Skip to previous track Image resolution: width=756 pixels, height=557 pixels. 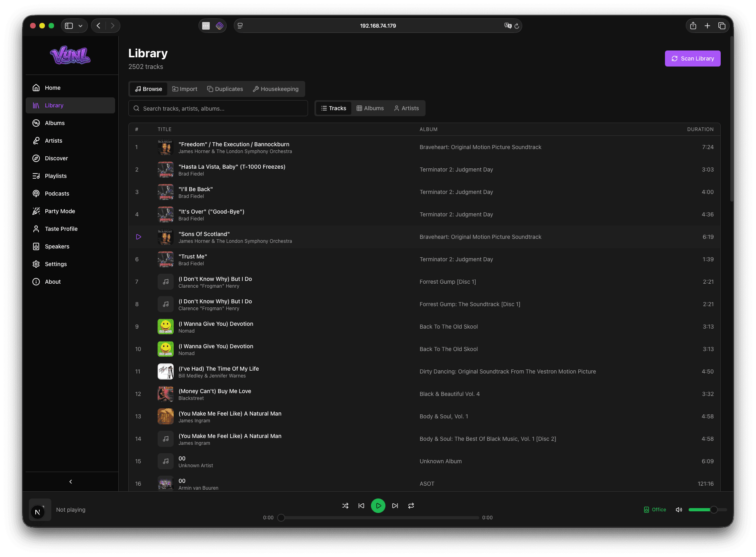(x=361, y=506)
